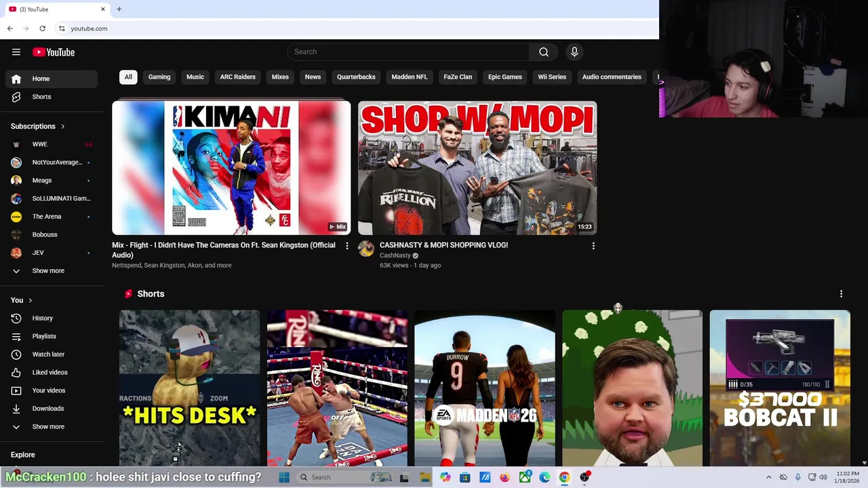Open the boxing ring short
Viewport: 868px width, 488px height.
337,388
